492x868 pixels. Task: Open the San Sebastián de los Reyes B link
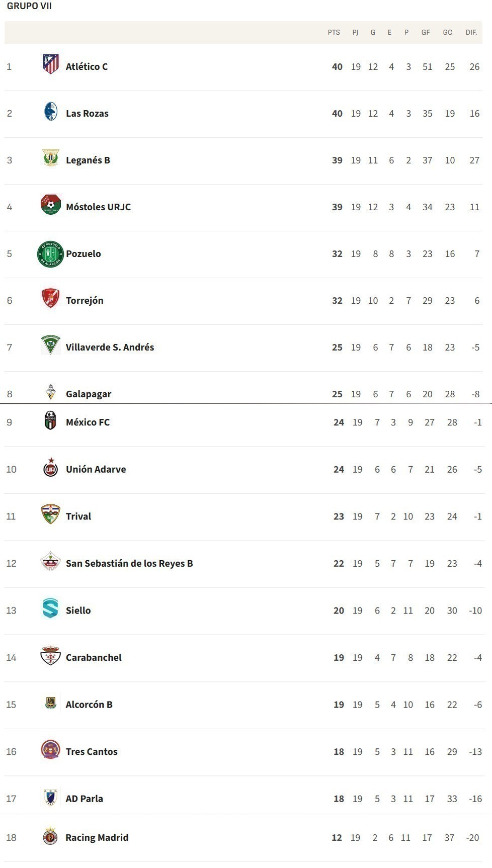click(129, 564)
